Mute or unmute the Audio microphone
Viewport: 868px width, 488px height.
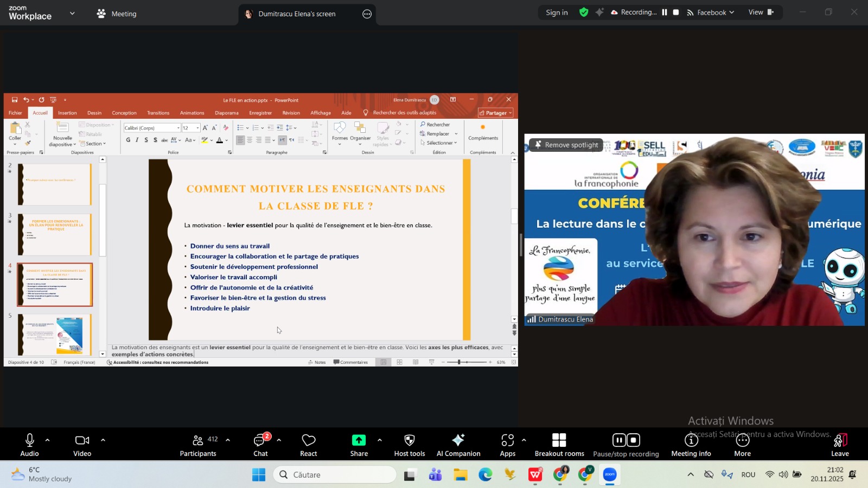click(30, 440)
